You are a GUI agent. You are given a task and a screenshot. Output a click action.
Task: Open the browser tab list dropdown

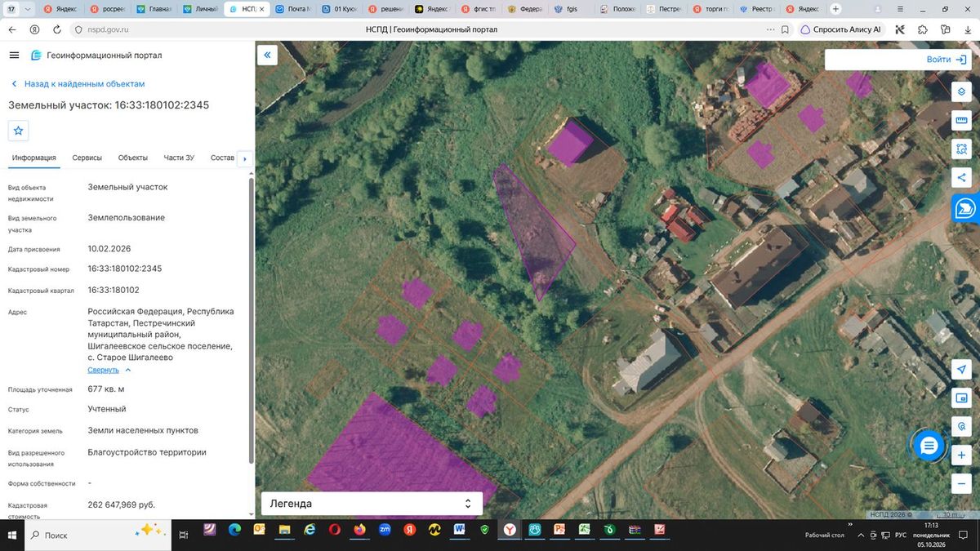(29, 9)
